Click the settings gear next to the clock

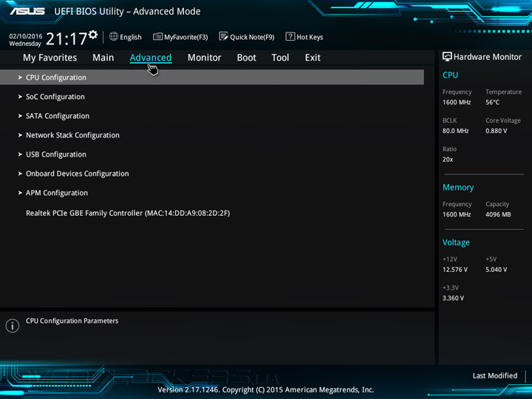coord(92,35)
